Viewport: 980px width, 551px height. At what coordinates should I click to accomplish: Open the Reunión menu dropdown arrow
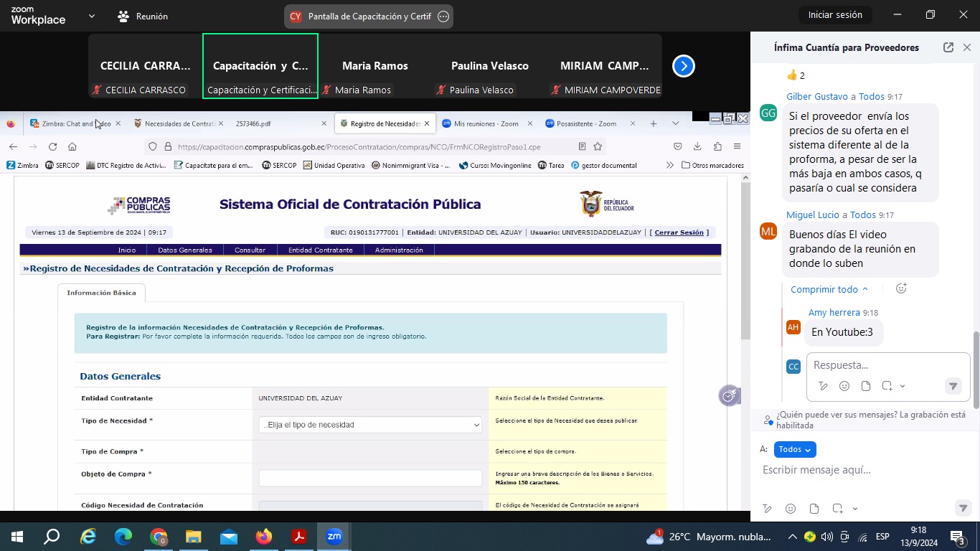91,16
